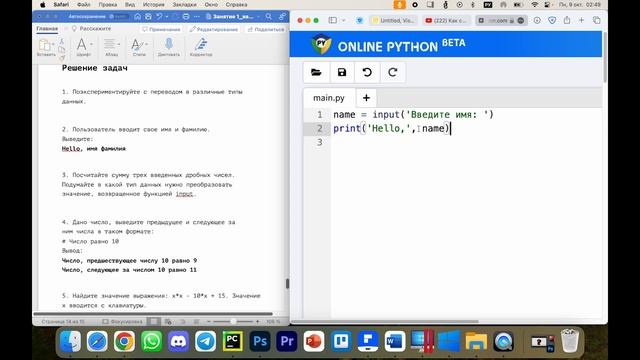This screenshot has width=640, height=360.
Task: Open the Справка menu
Action: [236, 4]
